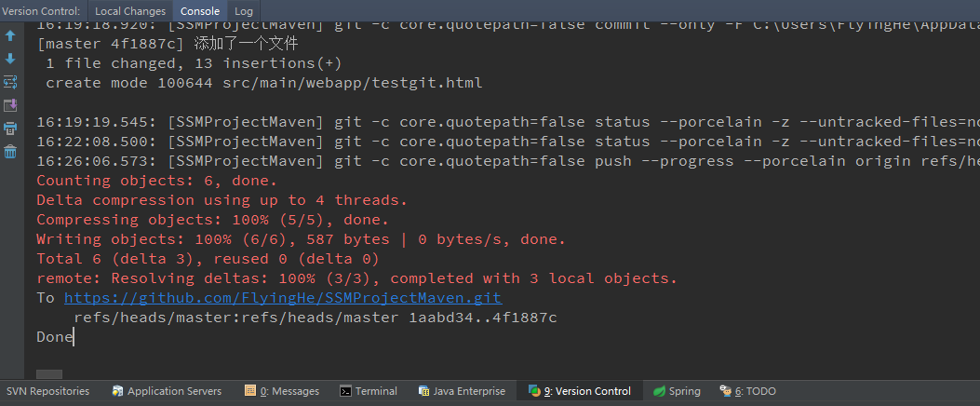Open the Java Enterprise tool window
980x406 pixels.
462,392
